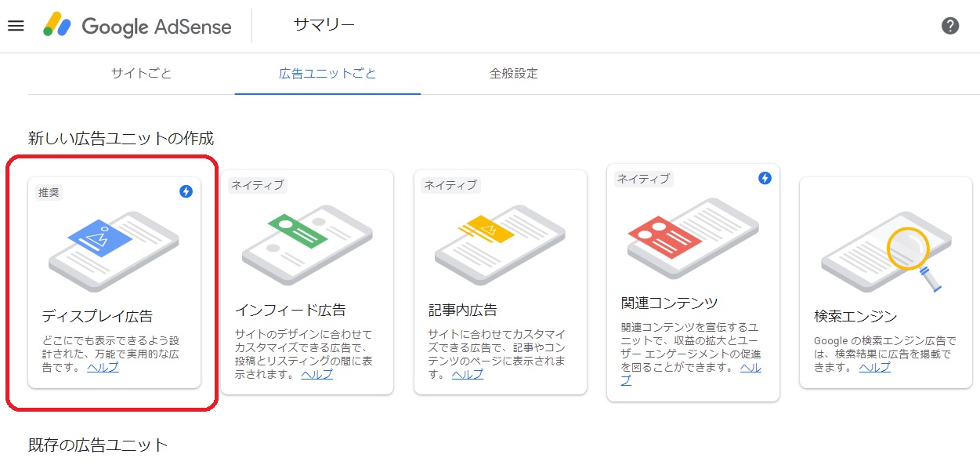Select the インフィード広告 card title

click(x=291, y=310)
